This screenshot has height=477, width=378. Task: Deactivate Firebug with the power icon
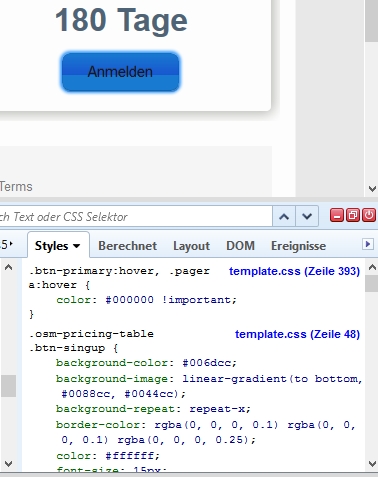[x=369, y=215]
